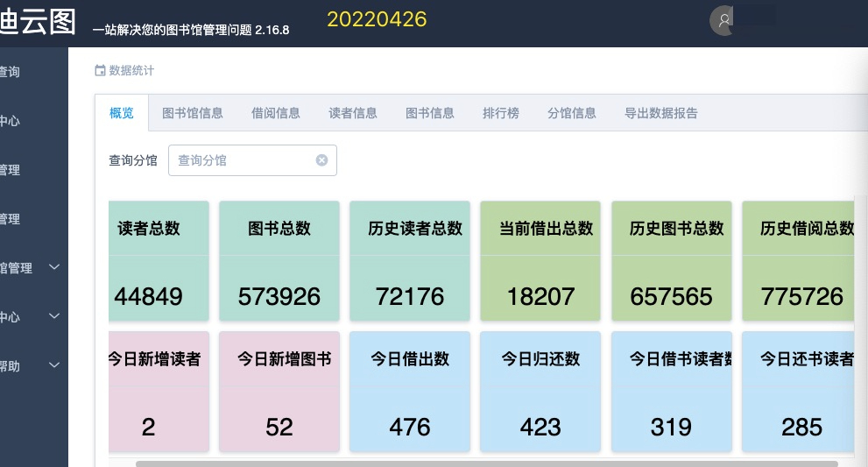868x467 pixels.
Task: Expand the 帮助 sidebar menu chevron
Action: [54, 365]
